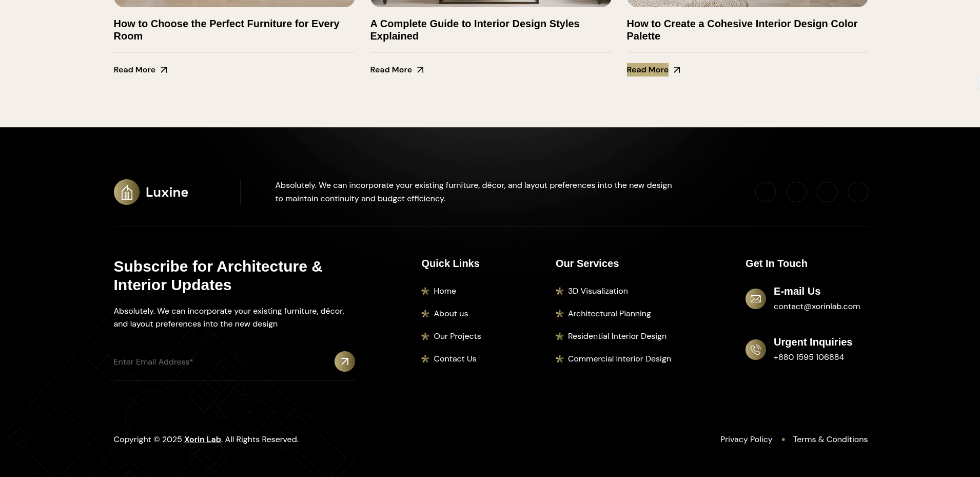
Task: Read More on interior design styles article
Action: [391, 70]
